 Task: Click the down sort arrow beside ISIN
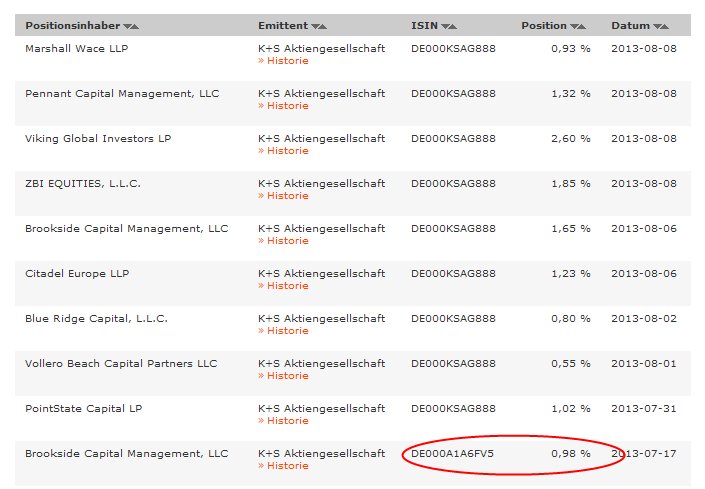[445, 26]
